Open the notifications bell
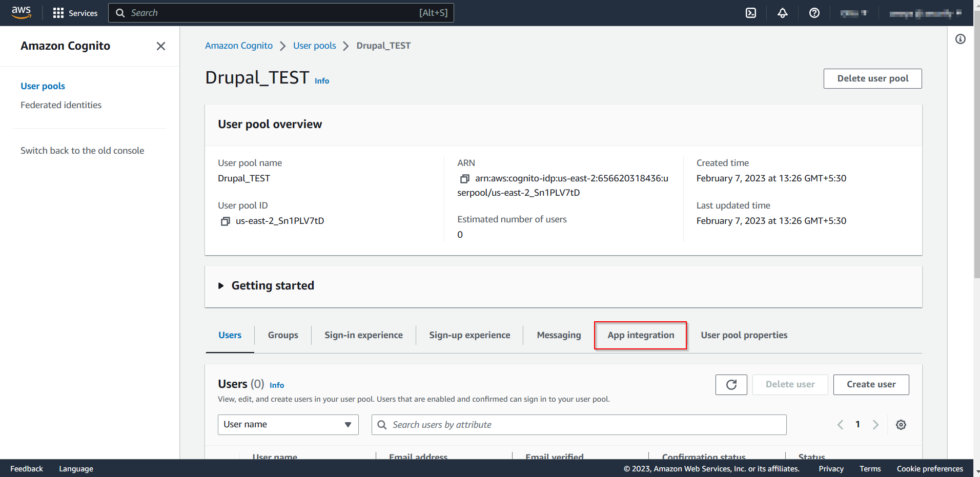Viewport: 980px width, 477px height. click(x=783, y=13)
